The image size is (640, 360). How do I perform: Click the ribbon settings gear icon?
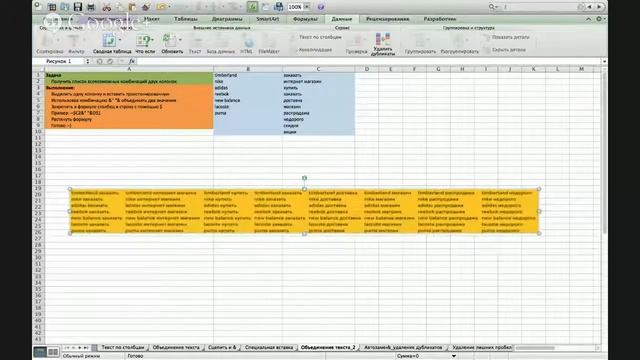[599, 19]
